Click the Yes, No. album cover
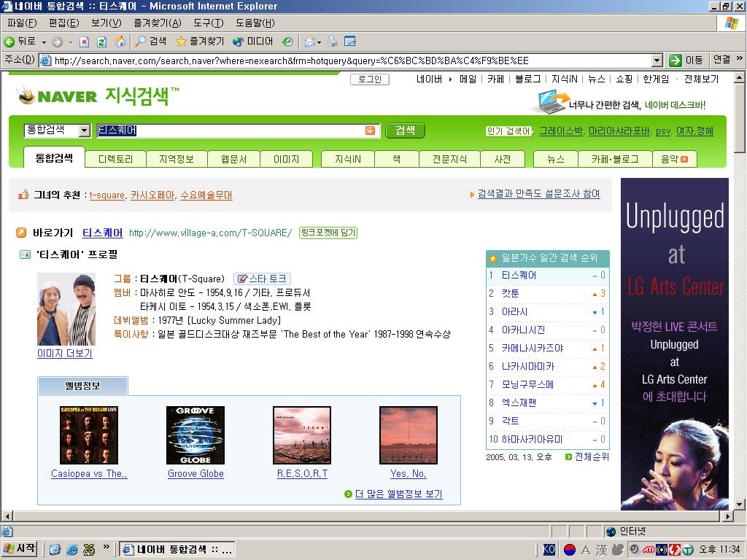The width and height of the screenshot is (747, 560). tap(409, 435)
